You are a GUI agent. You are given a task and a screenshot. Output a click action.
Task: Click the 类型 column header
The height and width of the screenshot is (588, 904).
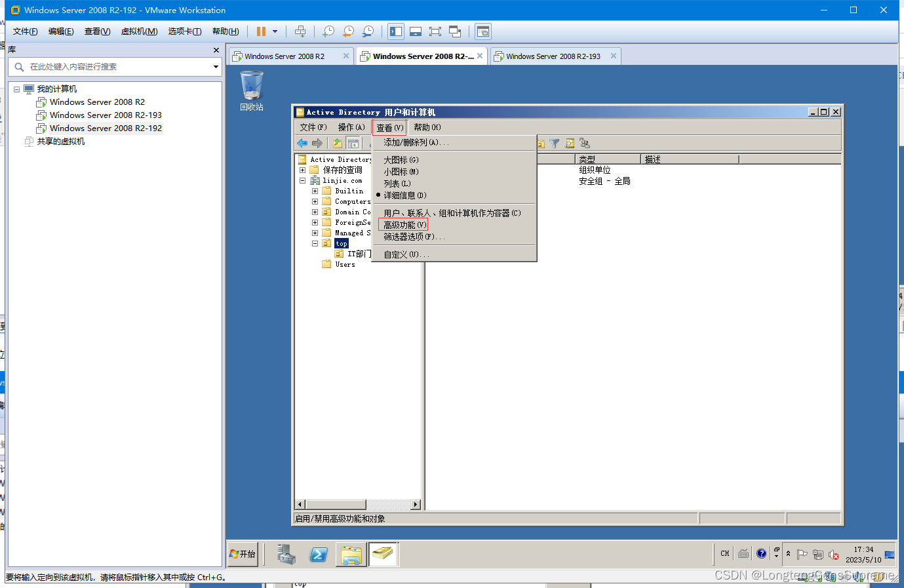pyautogui.click(x=608, y=159)
